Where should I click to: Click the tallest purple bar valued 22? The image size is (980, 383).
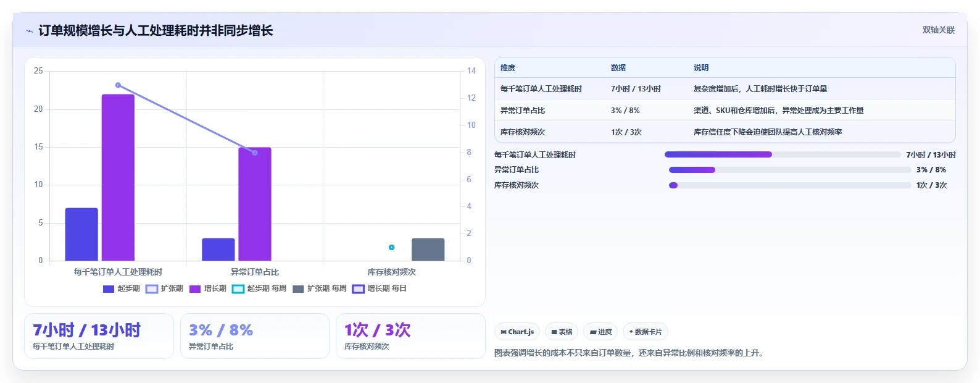click(118, 177)
